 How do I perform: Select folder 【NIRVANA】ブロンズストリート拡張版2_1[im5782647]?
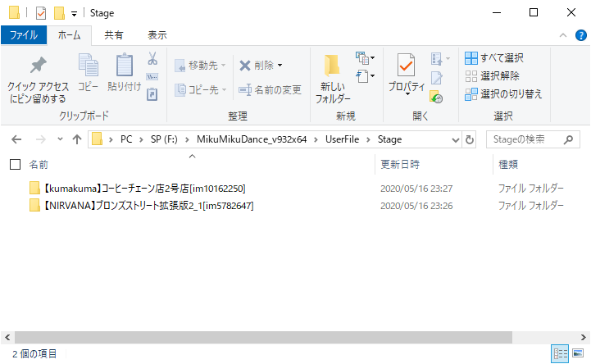[148, 206]
